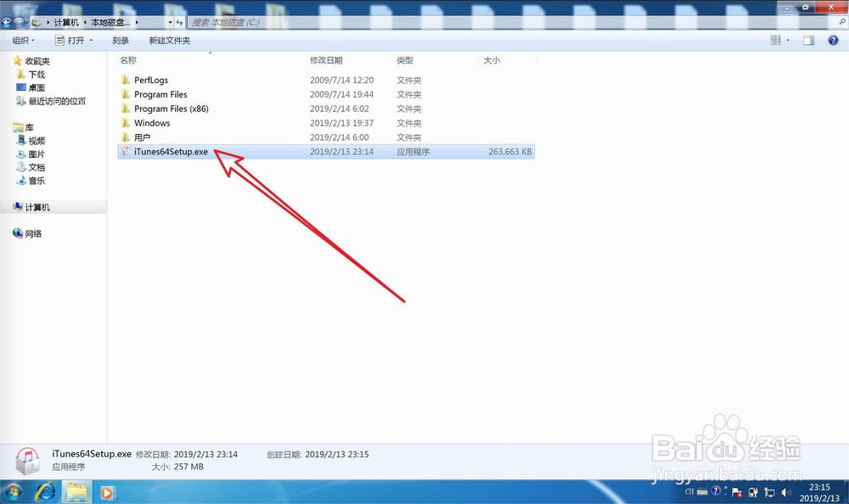849x504 pixels.
Task: Open the 音乐 library
Action: pyautogui.click(x=31, y=180)
